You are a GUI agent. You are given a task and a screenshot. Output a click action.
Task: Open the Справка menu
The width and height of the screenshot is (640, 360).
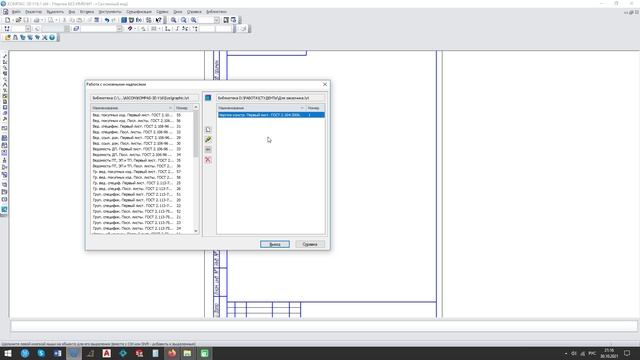pos(194,12)
